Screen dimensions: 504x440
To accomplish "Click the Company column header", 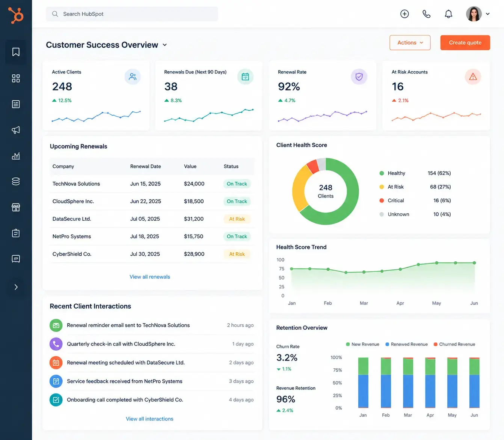I will pos(63,166).
